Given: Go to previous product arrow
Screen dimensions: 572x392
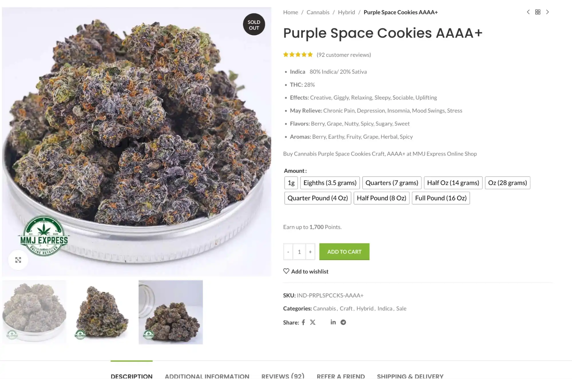Looking at the screenshot, I should pos(528,12).
